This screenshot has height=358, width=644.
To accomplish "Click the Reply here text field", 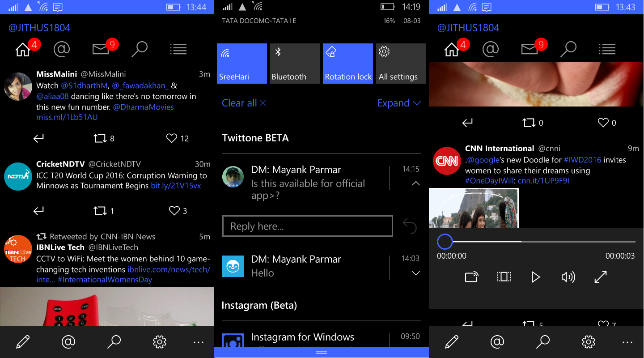I will pos(308,226).
